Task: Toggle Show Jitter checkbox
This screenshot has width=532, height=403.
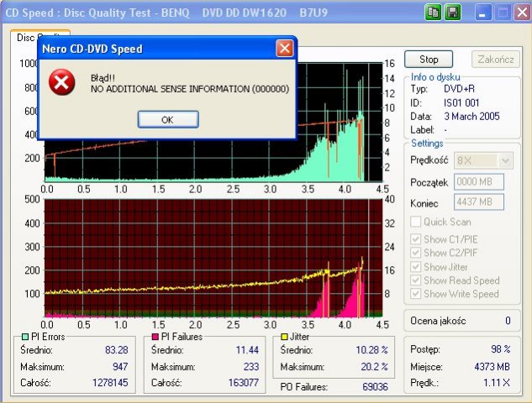Action: 416,267
